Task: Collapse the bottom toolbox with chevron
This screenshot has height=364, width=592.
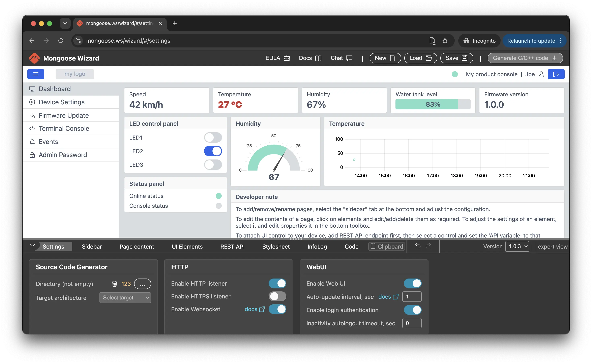Action: pyautogui.click(x=33, y=246)
